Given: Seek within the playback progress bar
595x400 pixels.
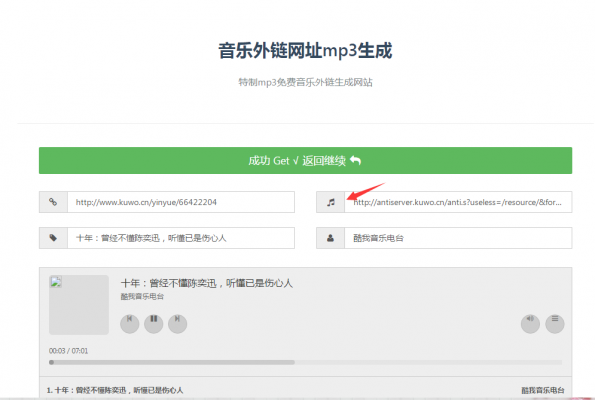Looking at the screenshot, I should (305, 362).
